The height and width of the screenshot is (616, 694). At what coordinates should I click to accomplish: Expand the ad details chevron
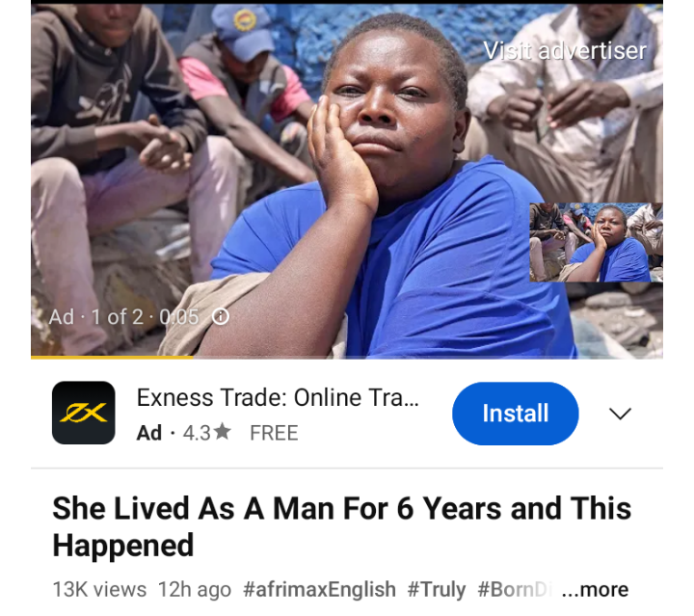click(x=620, y=414)
